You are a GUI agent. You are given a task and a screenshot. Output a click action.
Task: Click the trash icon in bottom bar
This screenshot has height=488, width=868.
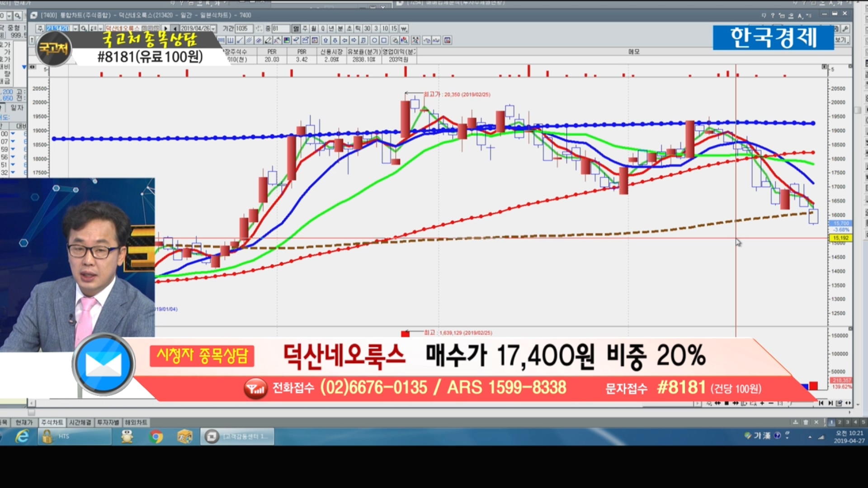tap(806, 422)
